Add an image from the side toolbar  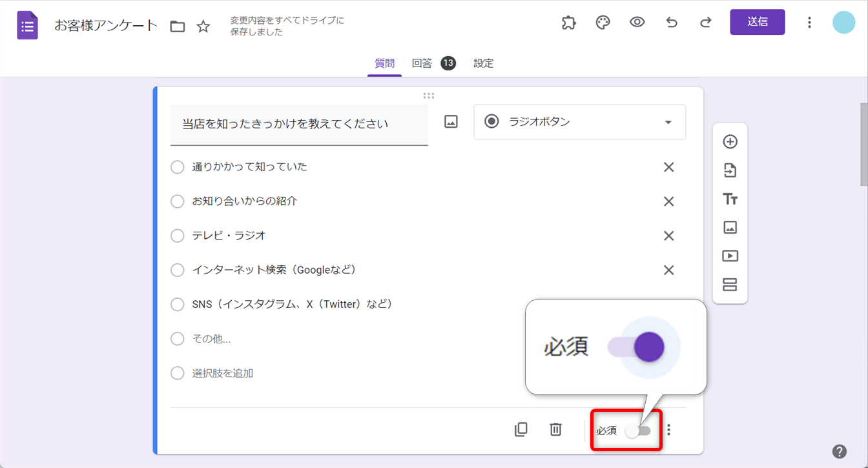point(730,227)
